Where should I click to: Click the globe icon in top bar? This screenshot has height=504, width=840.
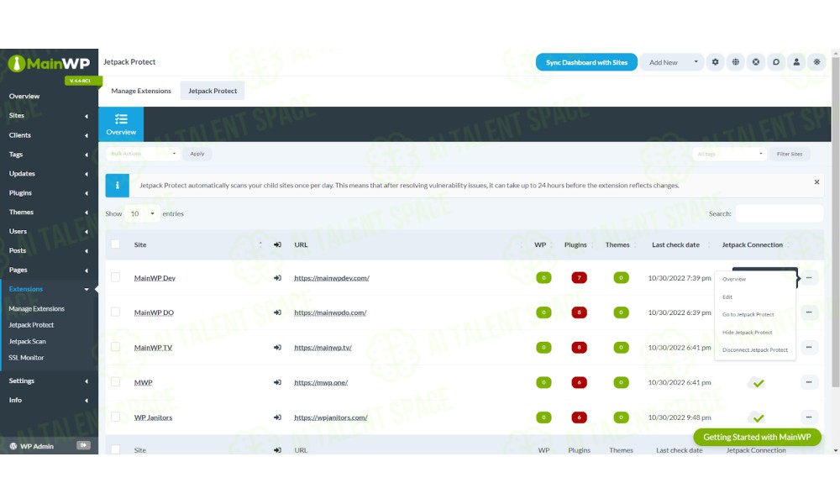736,62
